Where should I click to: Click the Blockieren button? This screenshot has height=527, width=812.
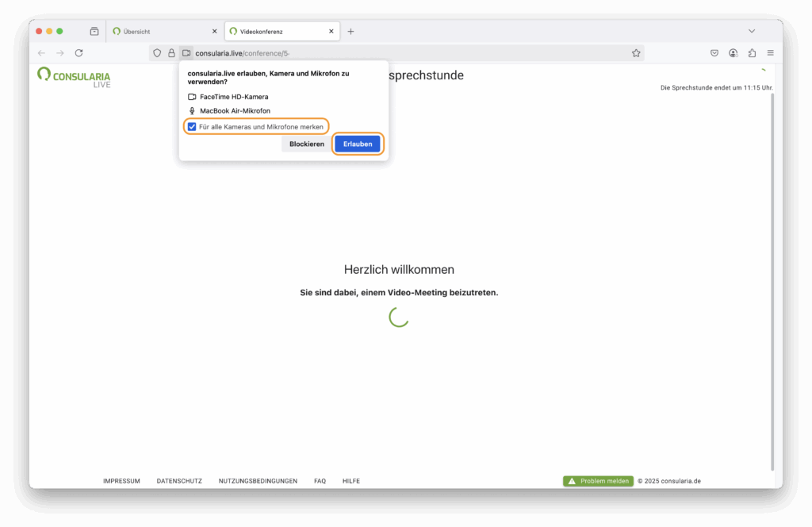(307, 144)
